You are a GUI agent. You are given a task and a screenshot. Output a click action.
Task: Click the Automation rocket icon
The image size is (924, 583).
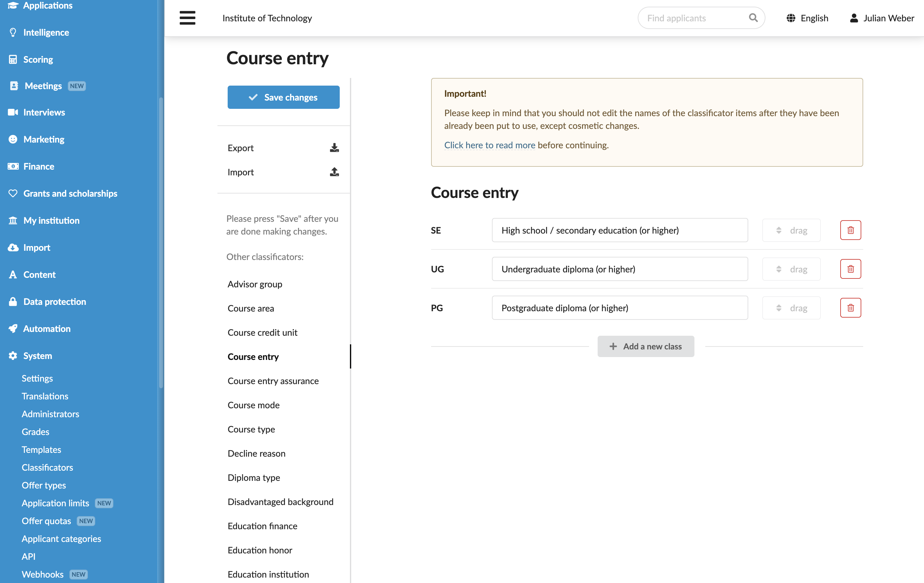coord(13,329)
